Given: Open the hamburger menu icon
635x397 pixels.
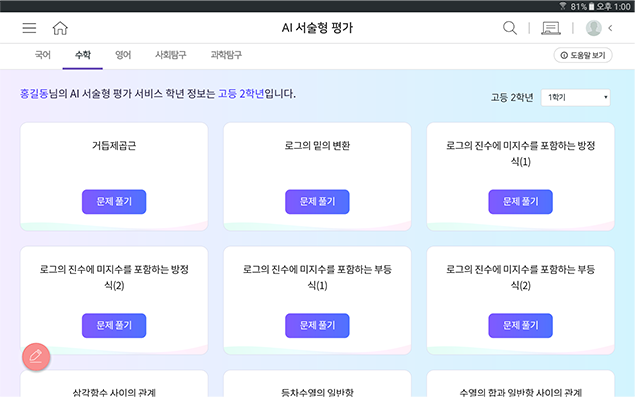Looking at the screenshot, I should point(29,28).
